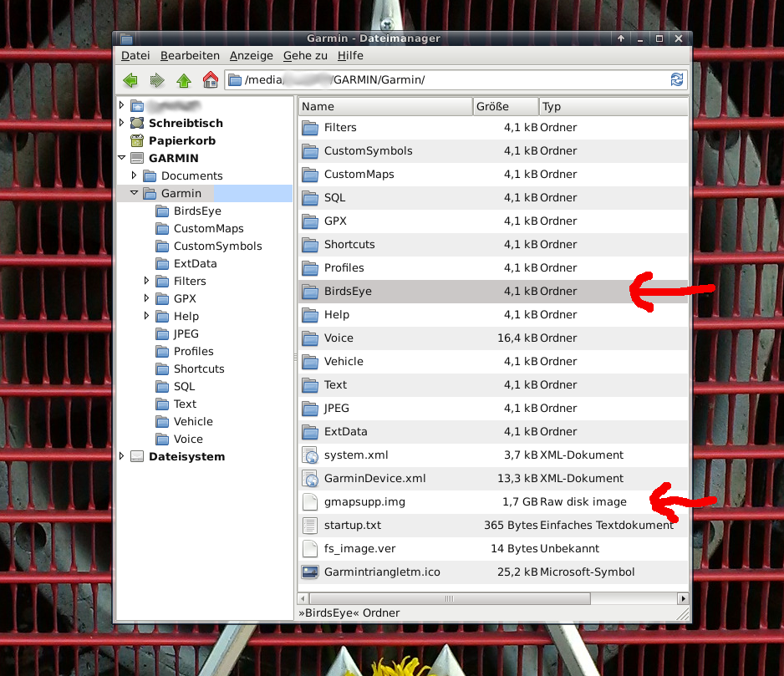Click the Garmintriangletm.ico image icon
784x676 pixels.
click(310, 572)
